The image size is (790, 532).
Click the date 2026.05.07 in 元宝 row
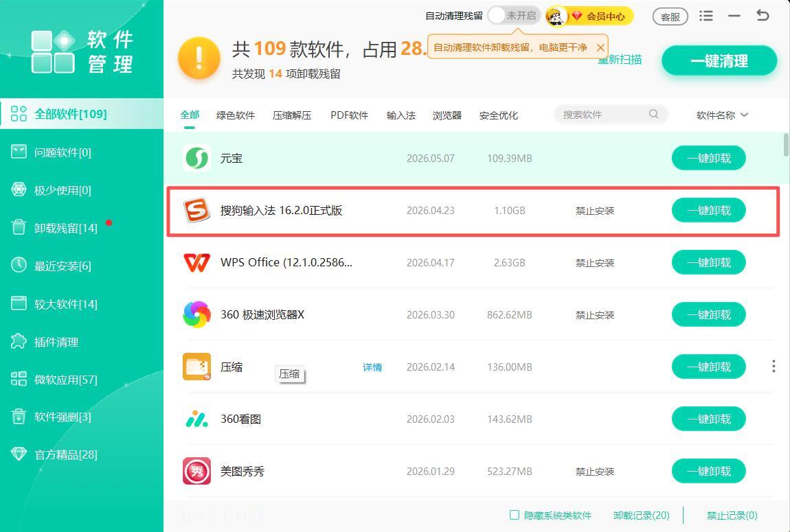point(430,159)
